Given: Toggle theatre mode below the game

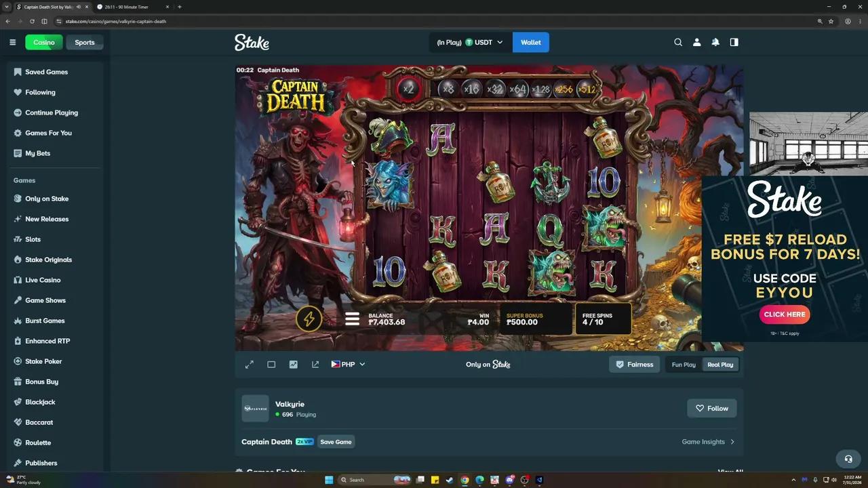Looking at the screenshot, I should click(x=271, y=364).
